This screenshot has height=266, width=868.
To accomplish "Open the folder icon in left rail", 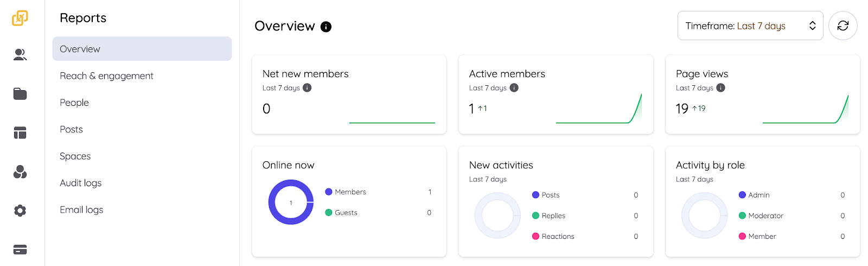I will [20, 94].
